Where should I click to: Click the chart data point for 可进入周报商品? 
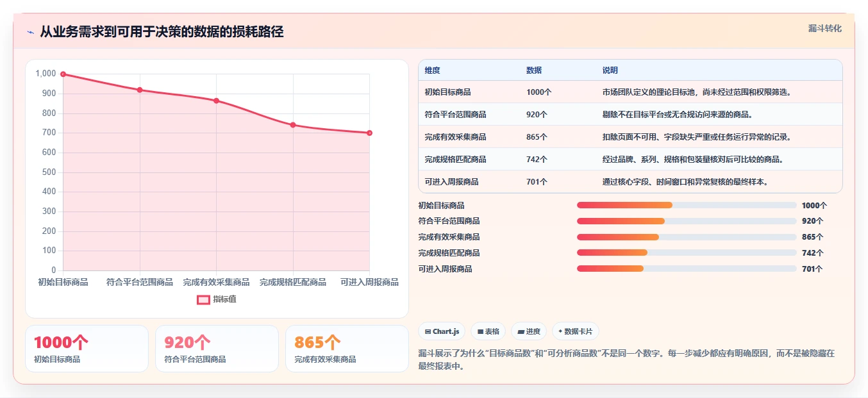coord(370,133)
